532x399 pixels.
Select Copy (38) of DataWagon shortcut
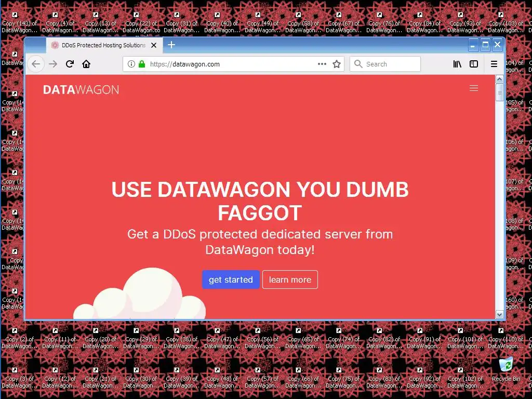tap(181, 339)
